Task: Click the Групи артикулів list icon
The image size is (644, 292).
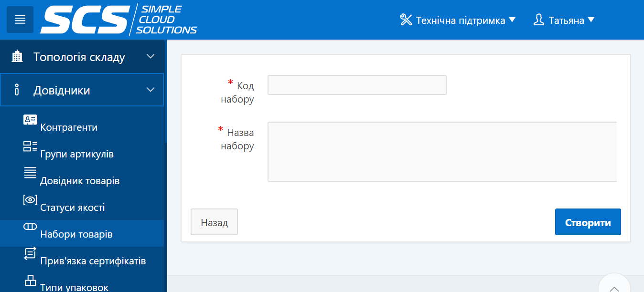Action: pos(30,146)
